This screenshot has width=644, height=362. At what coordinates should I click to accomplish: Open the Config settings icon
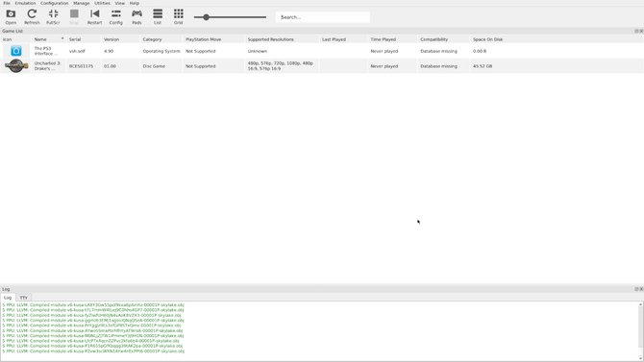pyautogui.click(x=115, y=17)
